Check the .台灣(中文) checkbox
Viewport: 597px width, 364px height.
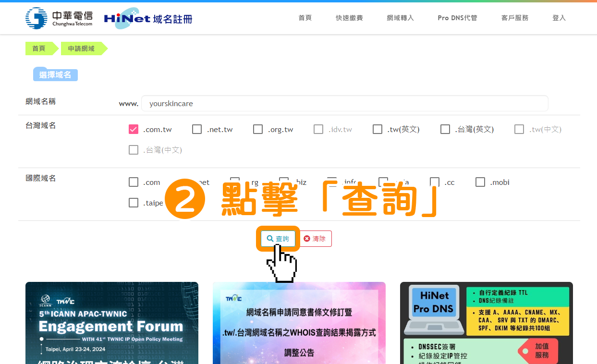click(134, 150)
